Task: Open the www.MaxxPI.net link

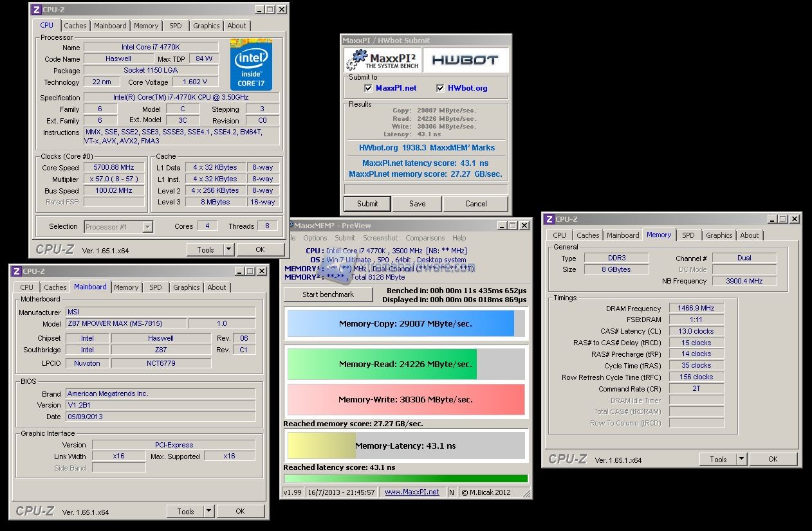Action: 412,492
